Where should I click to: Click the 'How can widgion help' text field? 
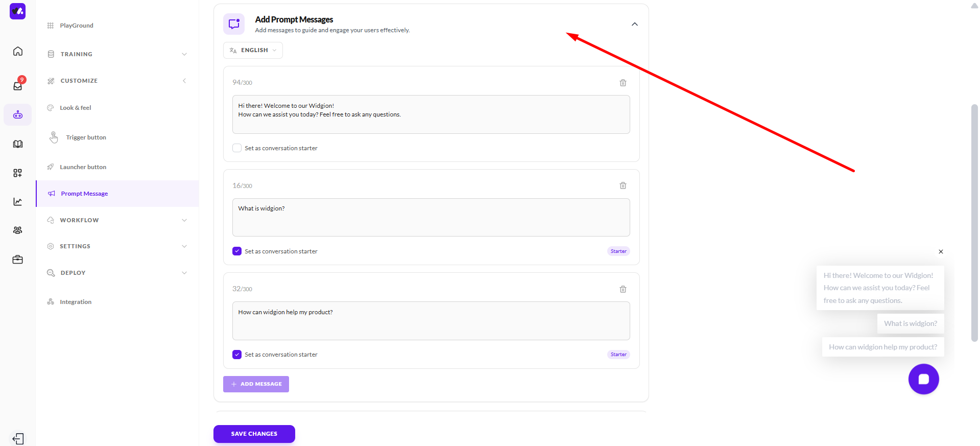(x=431, y=321)
